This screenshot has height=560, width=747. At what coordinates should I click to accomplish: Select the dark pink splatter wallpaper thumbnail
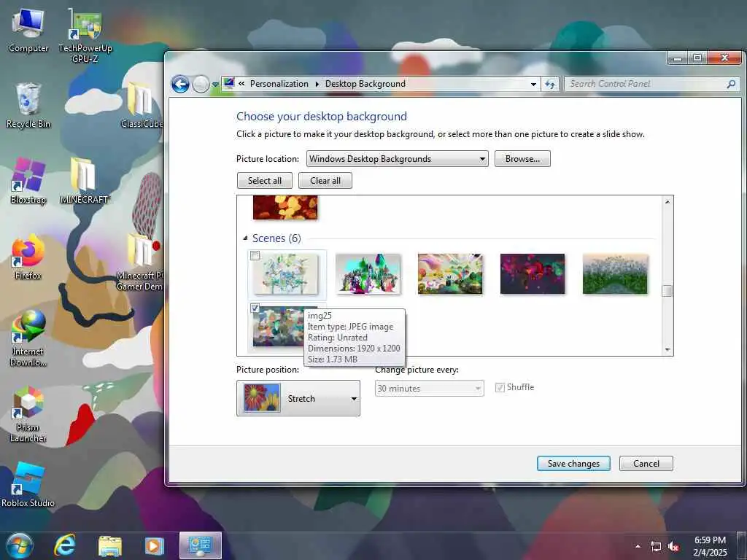tap(533, 274)
